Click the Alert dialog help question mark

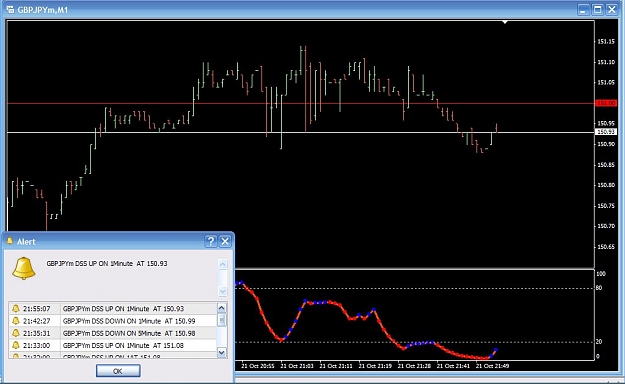point(211,241)
